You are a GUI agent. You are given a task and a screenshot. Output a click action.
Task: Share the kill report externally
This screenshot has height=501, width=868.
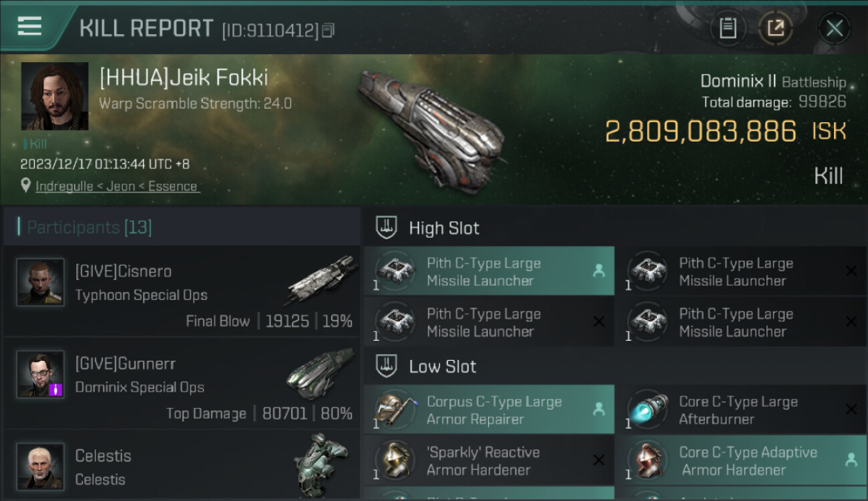pyautogui.click(x=775, y=28)
